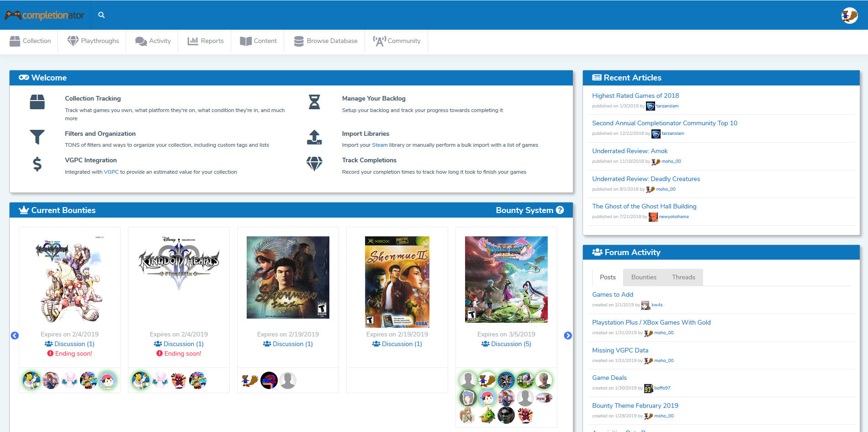The image size is (868, 432).
Task: Open the Bounty System help icon
Action: (x=560, y=210)
